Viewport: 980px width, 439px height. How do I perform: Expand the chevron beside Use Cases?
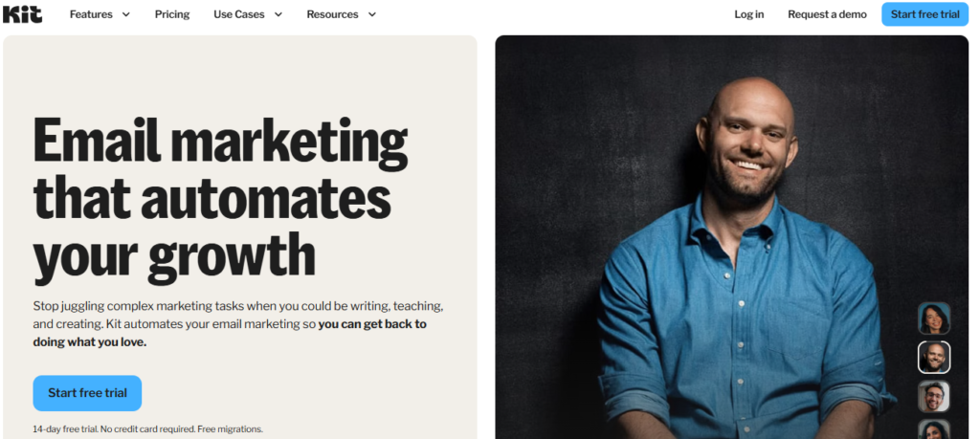tap(278, 14)
